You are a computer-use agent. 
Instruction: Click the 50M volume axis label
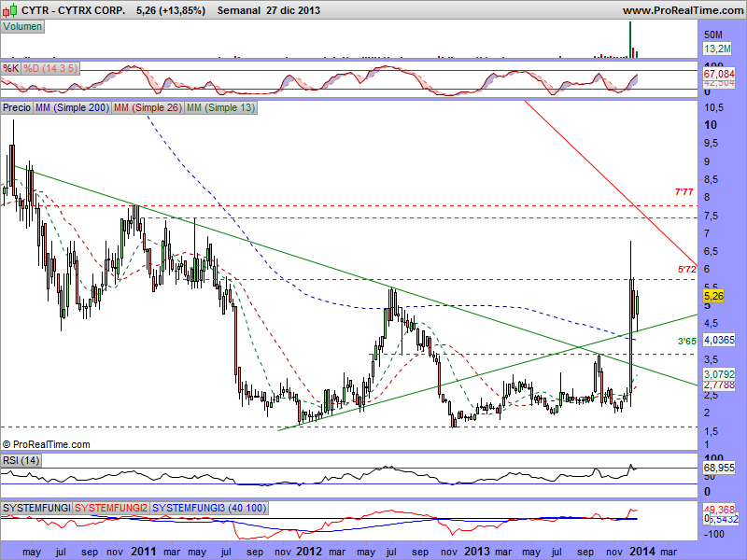point(713,35)
